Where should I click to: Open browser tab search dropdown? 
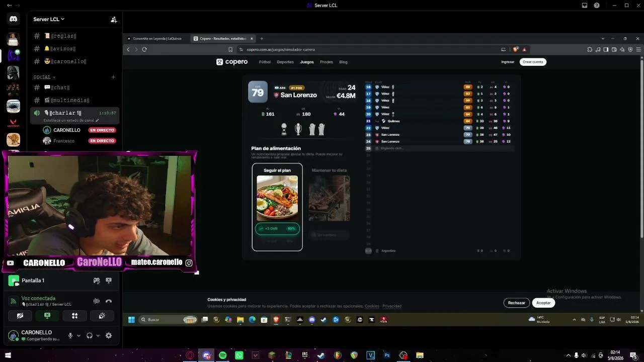(x=603, y=39)
